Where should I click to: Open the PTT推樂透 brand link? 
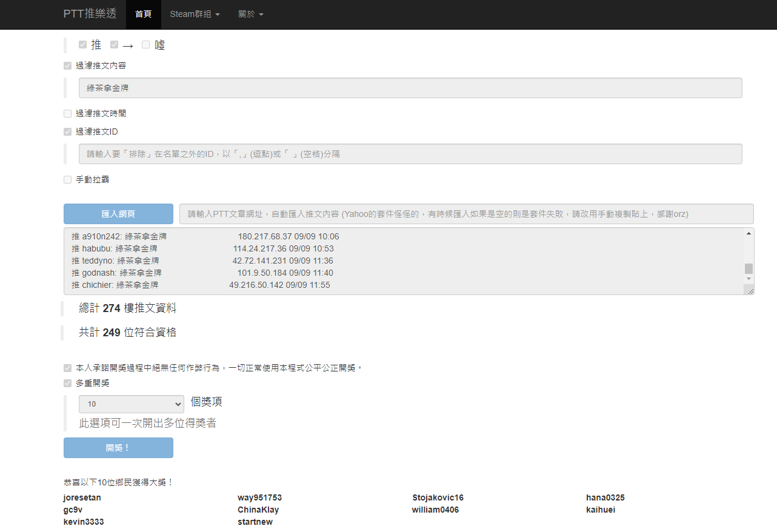[x=90, y=14]
